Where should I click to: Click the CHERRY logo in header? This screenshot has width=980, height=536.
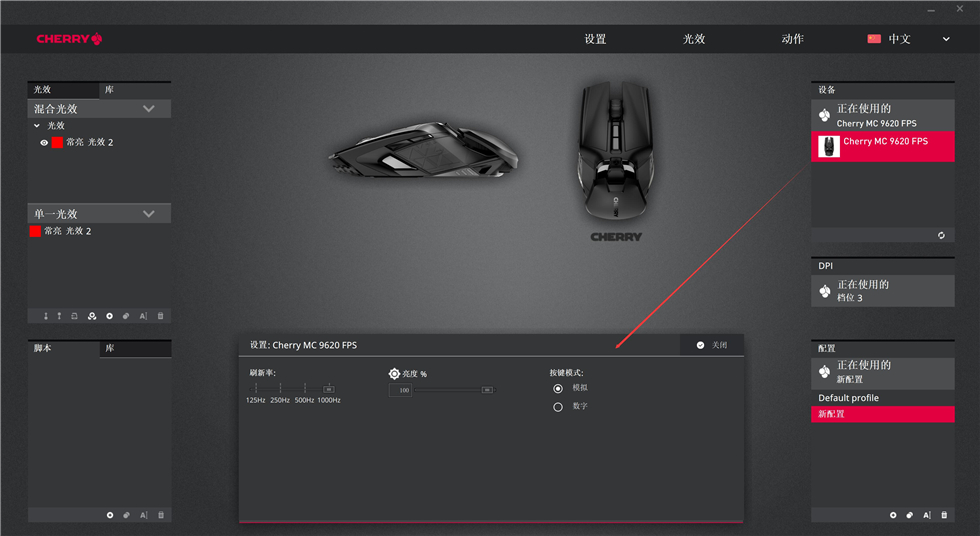pos(69,39)
